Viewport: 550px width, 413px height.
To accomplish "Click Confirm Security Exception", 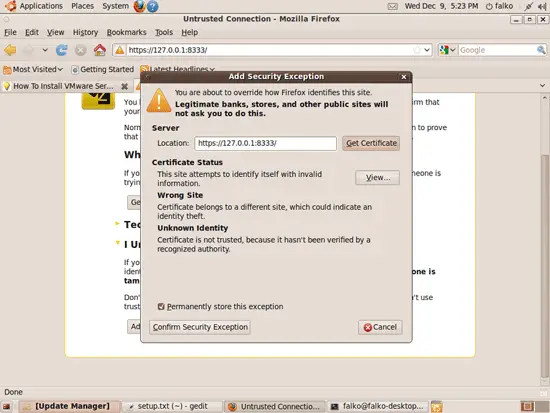I will [x=200, y=327].
